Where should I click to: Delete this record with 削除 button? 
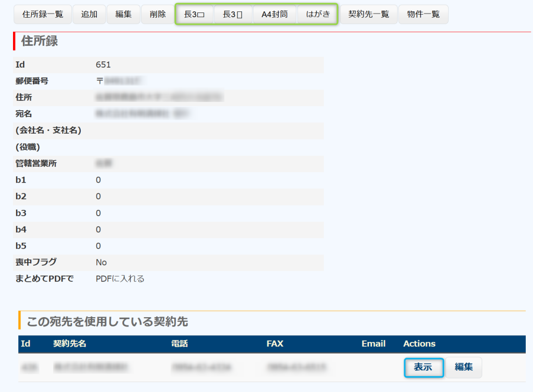[x=158, y=15]
